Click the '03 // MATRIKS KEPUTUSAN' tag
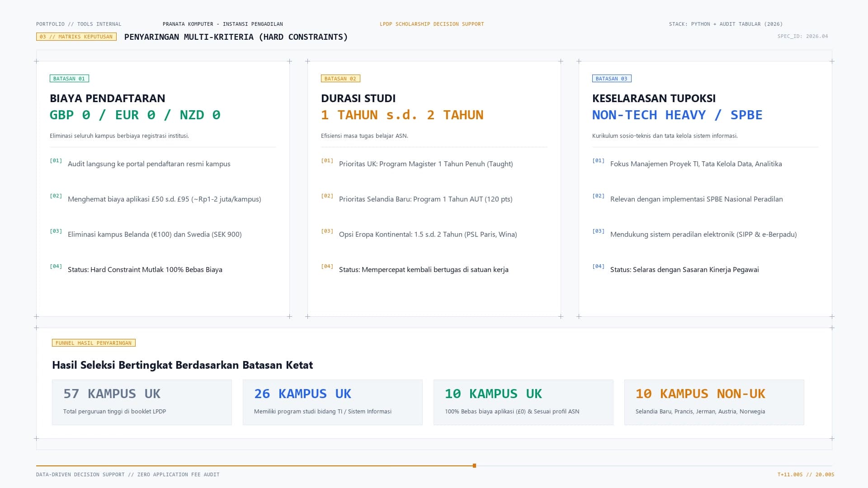The height and width of the screenshot is (488, 868). tap(76, 37)
